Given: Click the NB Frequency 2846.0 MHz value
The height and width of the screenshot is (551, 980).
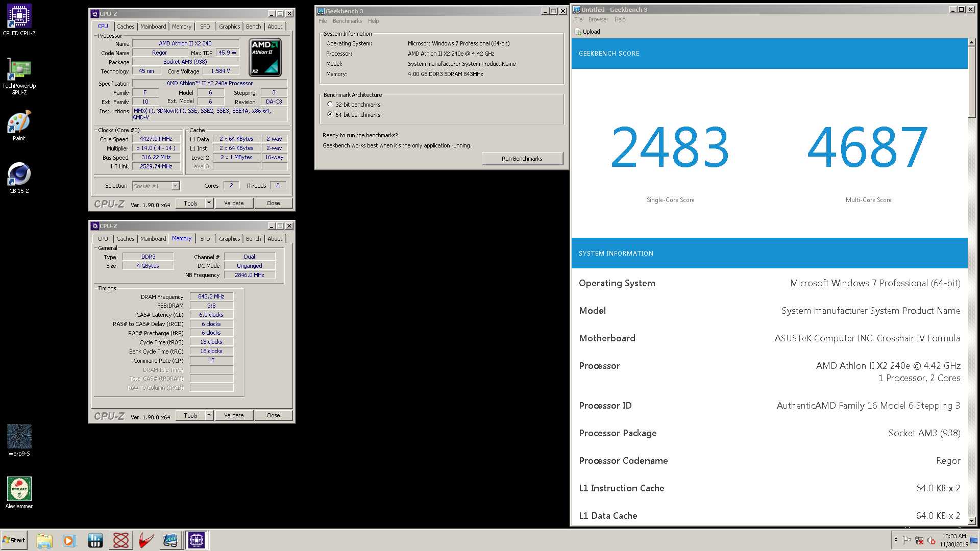Looking at the screenshot, I should coord(249,275).
